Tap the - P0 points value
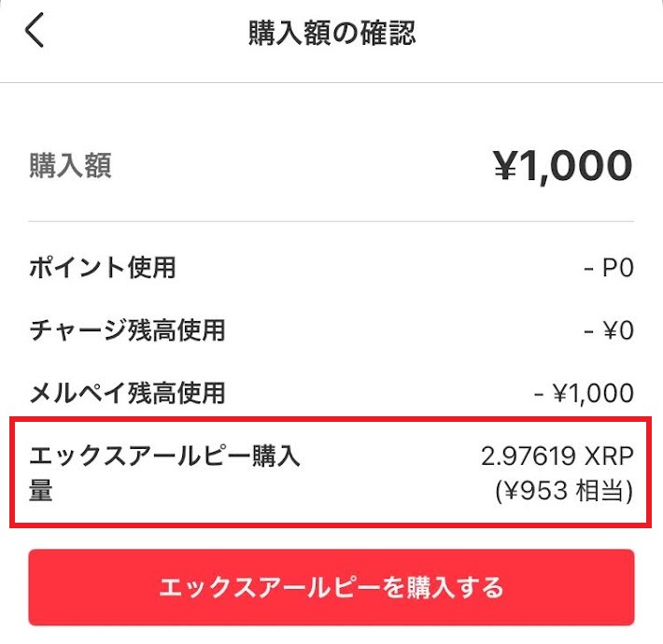The image size is (663, 644). (x=609, y=268)
